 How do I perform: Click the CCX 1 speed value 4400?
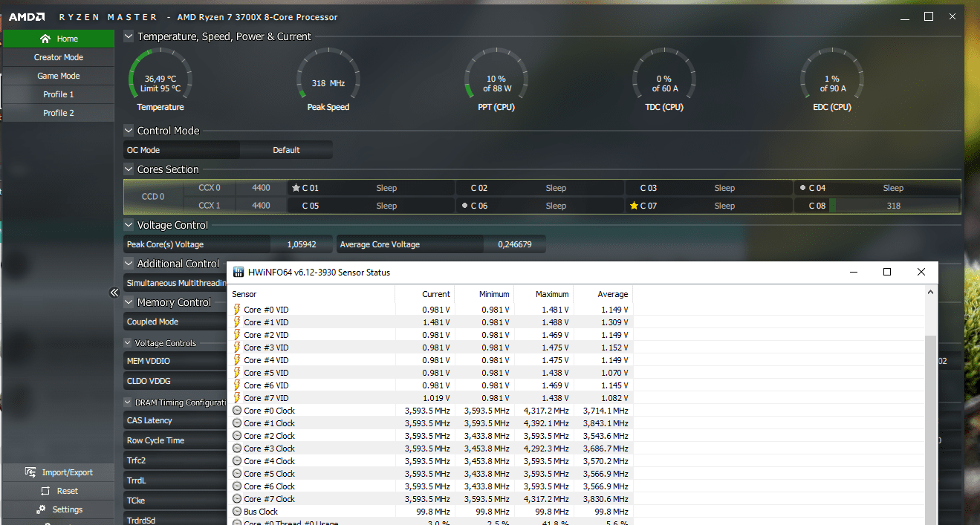261,206
